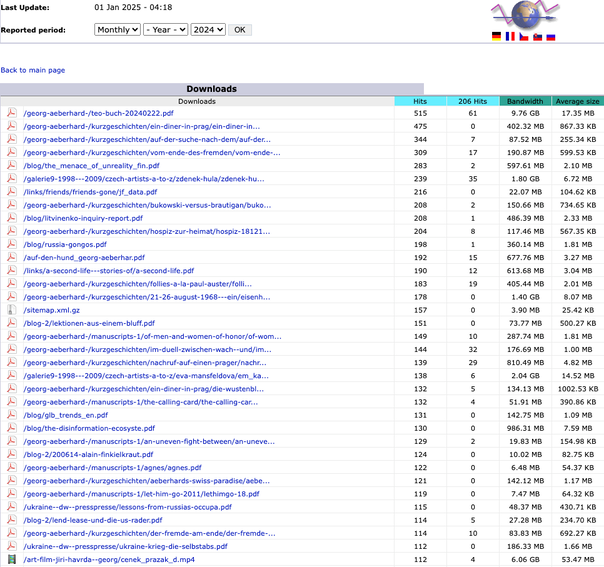The image size is (604, 567).
Task: Click PDF icon for auf-den-hund_georg-aeberhar.pdf
Action: pyautogui.click(x=12, y=257)
